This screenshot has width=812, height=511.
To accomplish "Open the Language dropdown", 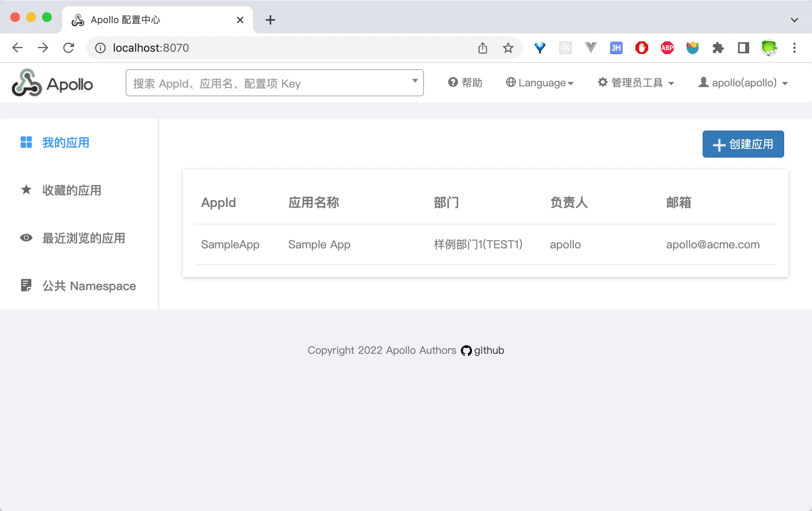I will pos(540,83).
